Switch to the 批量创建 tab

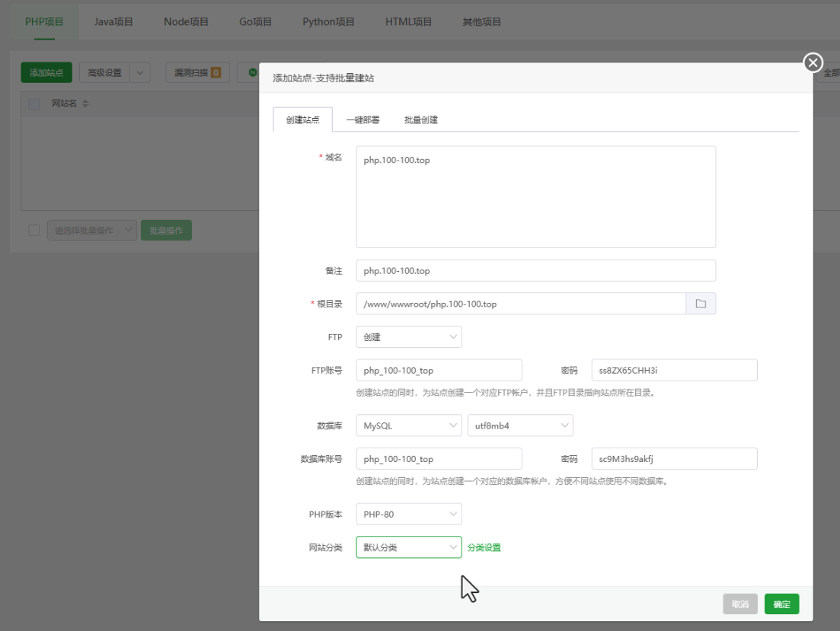(x=421, y=120)
